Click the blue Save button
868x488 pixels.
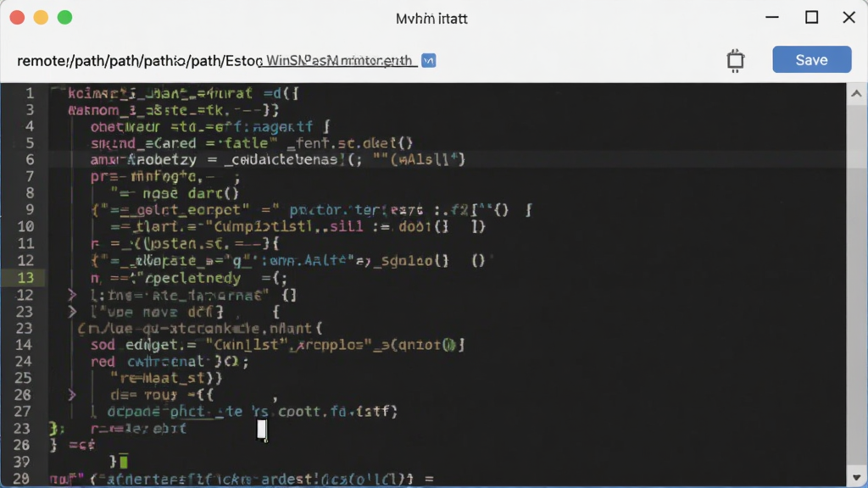[x=811, y=60]
